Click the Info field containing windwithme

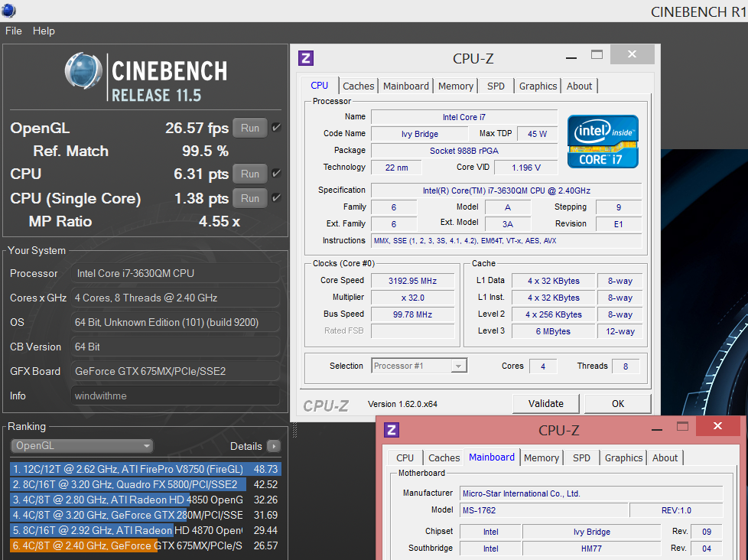tap(175, 396)
